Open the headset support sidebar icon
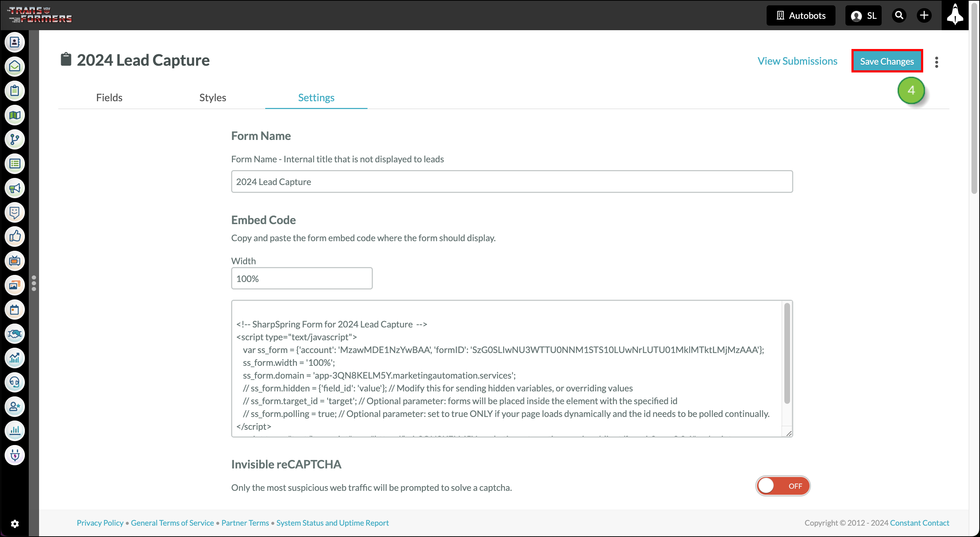This screenshot has height=537, width=980. (15, 383)
